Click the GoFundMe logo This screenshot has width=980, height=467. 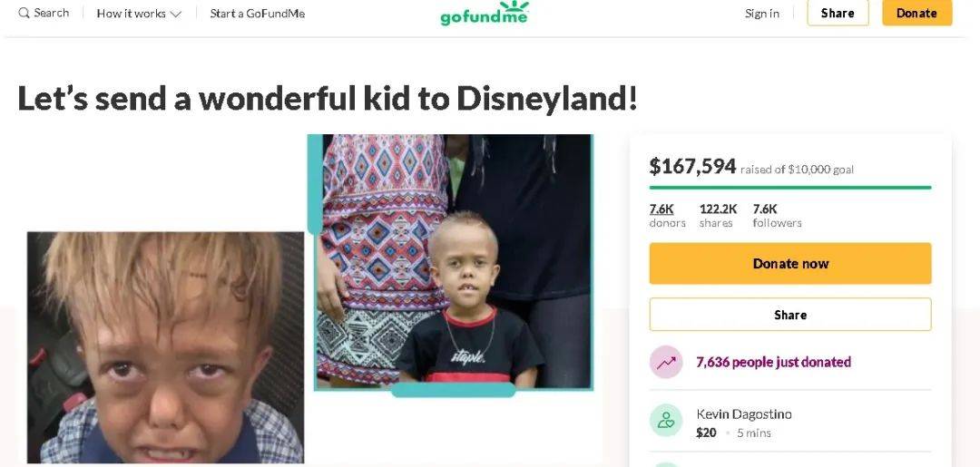(x=484, y=14)
